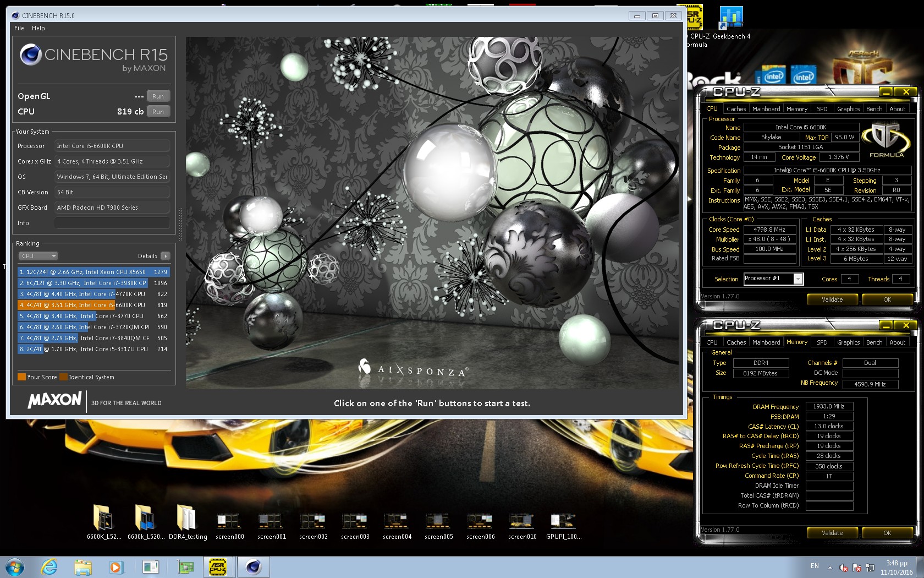This screenshot has width=924, height=578.
Task: Click the Aixsponza rendered scene preview
Action: click(432, 213)
